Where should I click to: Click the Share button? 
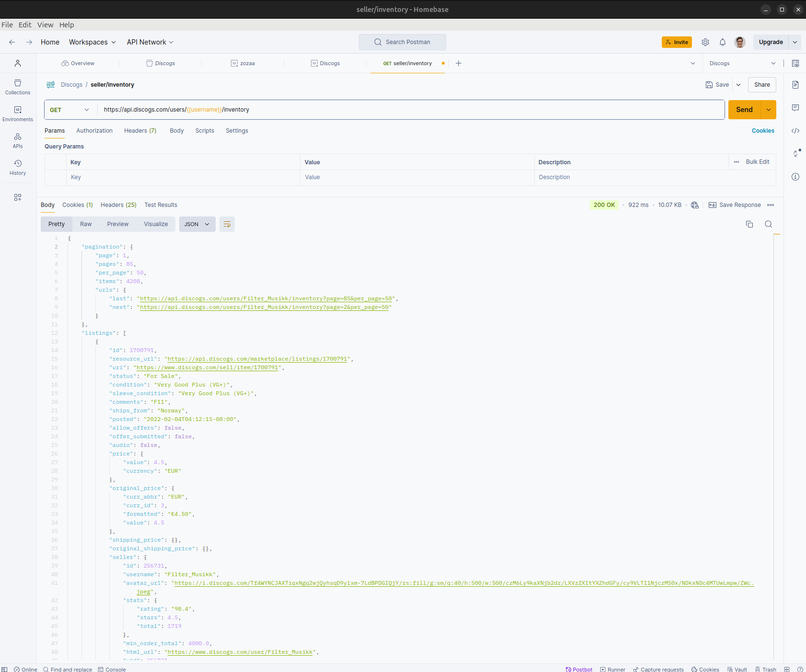(762, 85)
